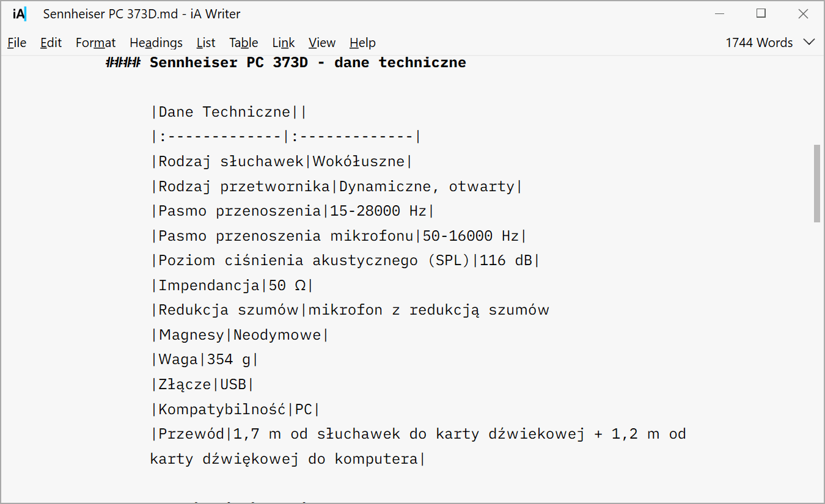Screen dimensions: 825x504
Task: Open the Table menu
Action: (x=244, y=43)
